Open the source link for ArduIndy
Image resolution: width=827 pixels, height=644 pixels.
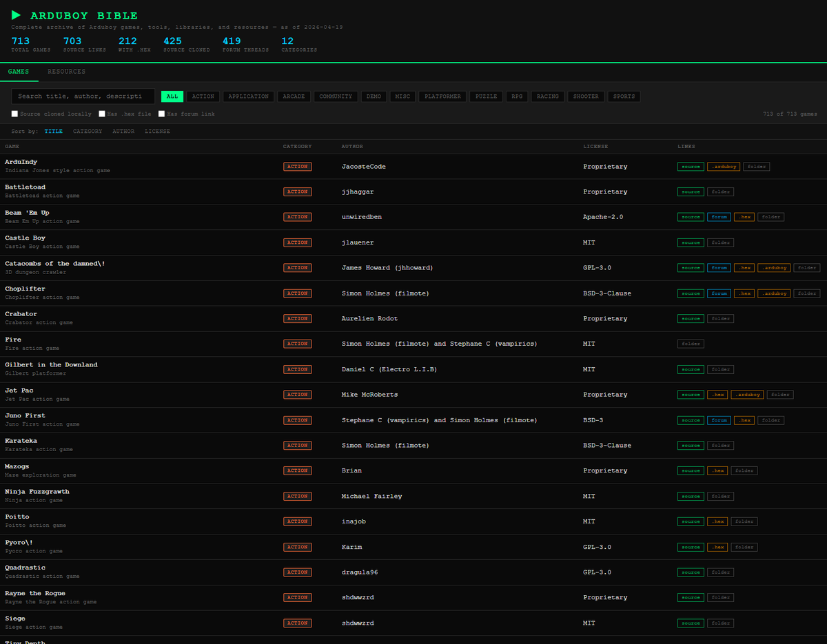(691, 167)
